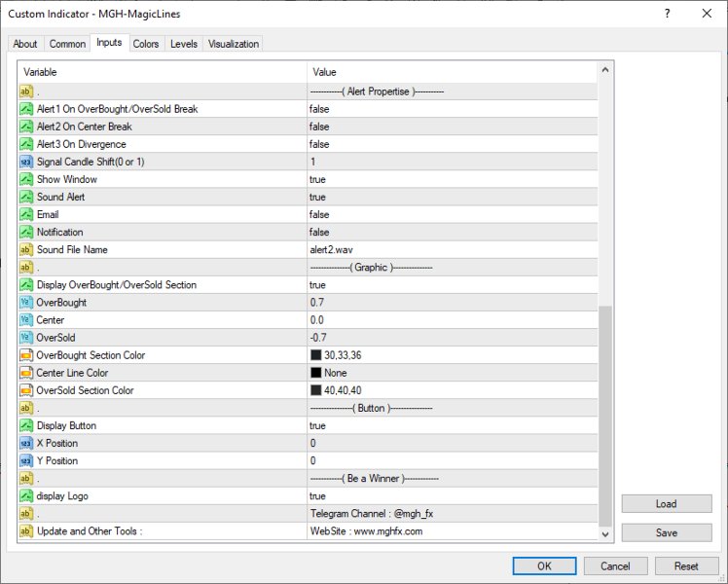728x584 pixels.
Task: Click the double icon beside OverSold
Action: pos(26,338)
